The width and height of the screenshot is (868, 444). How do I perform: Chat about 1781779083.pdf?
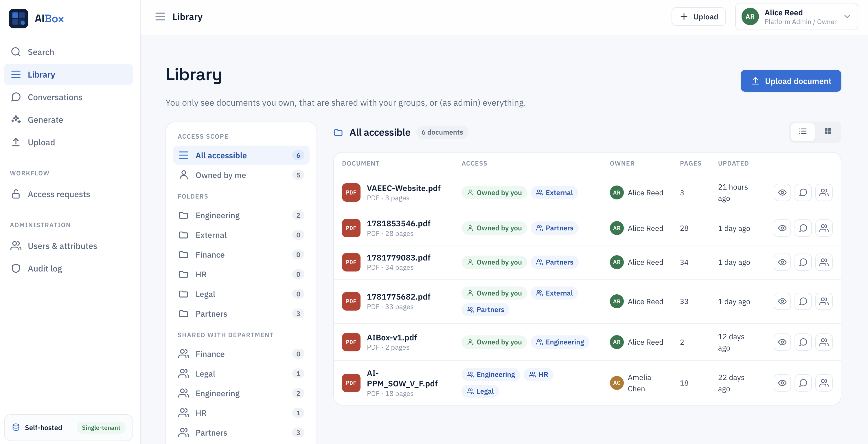coord(803,262)
